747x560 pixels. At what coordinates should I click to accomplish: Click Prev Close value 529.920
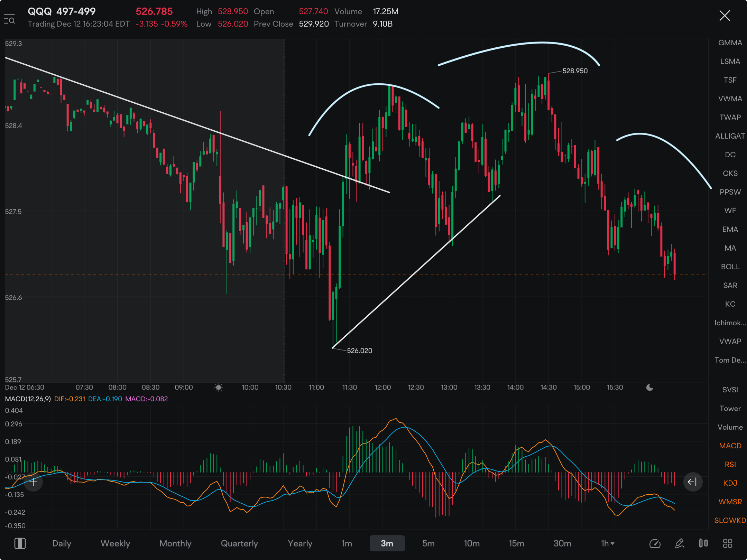[x=314, y=24]
